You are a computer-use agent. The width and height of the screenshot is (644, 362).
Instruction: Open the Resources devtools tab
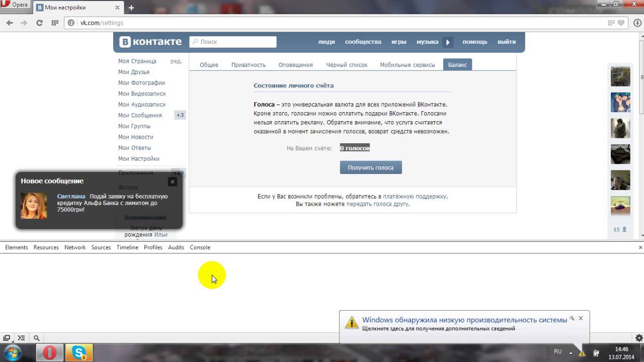(x=46, y=247)
